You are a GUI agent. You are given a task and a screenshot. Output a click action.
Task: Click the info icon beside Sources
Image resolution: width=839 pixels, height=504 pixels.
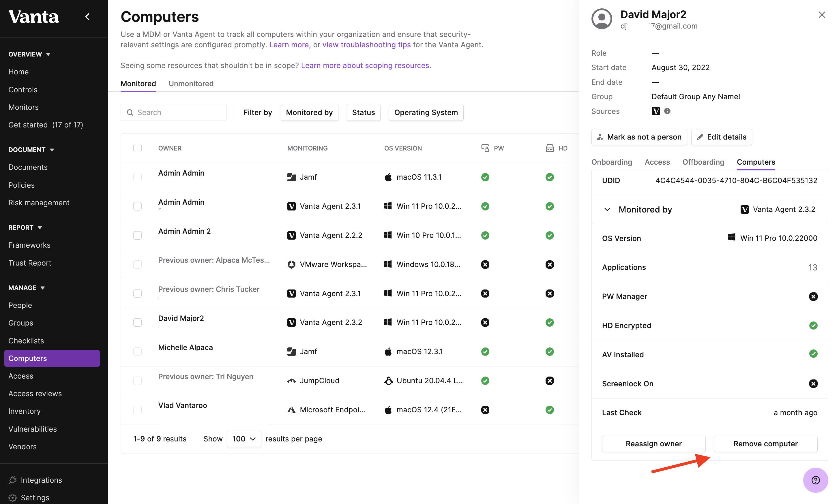(x=667, y=111)
